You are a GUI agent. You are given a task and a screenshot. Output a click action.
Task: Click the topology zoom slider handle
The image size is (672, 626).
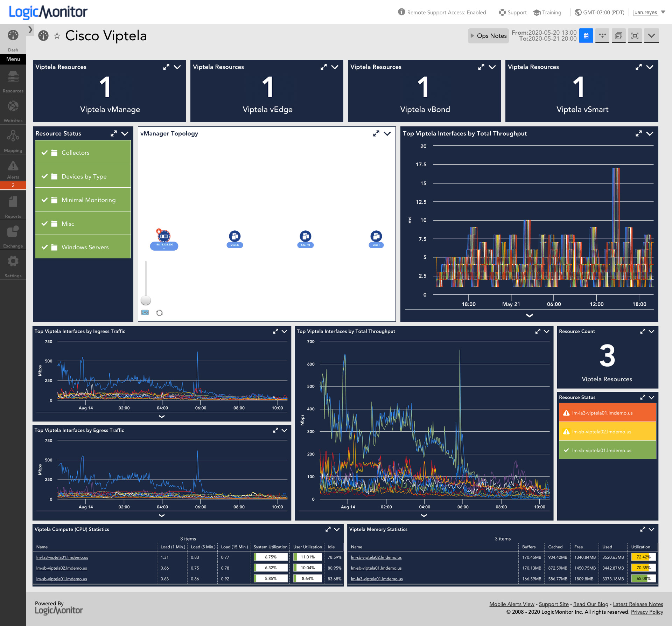pyautogui.click(x=146, y=300)
